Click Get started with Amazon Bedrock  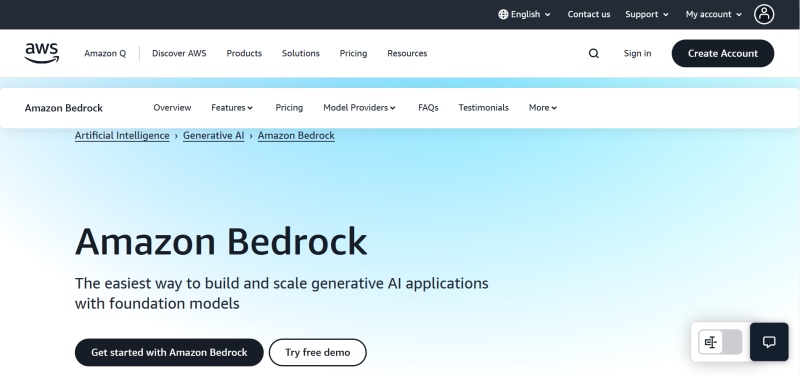(169, 352)
